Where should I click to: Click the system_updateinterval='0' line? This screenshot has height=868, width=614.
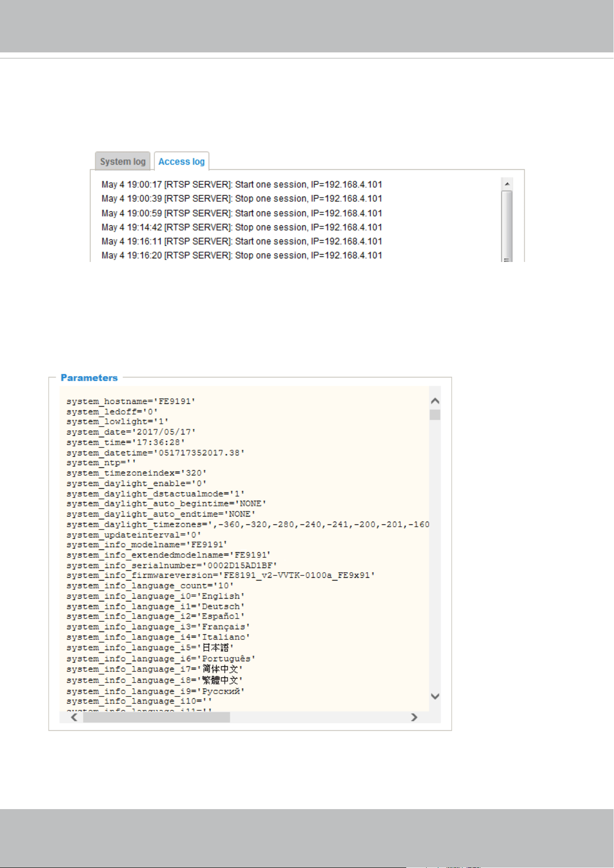(x=134, y=535)
